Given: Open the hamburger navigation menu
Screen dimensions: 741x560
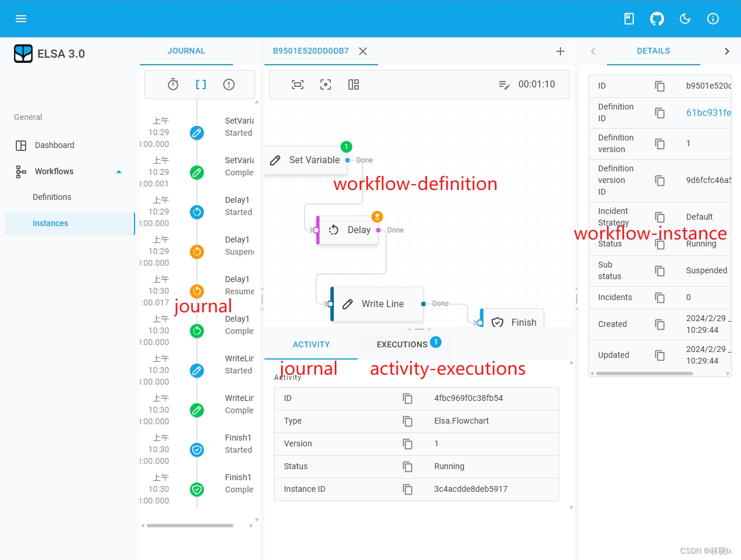Looking at the screenshot, I should pyautogui.click(x=21, y=19).
